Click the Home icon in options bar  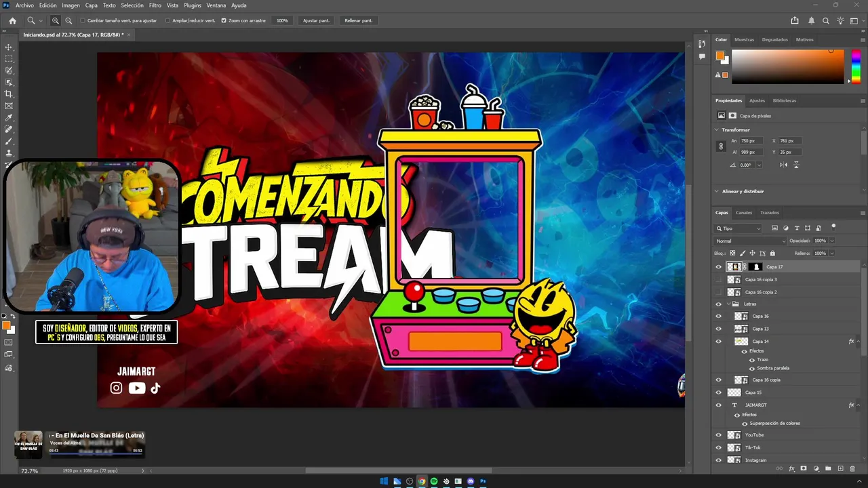12,20
